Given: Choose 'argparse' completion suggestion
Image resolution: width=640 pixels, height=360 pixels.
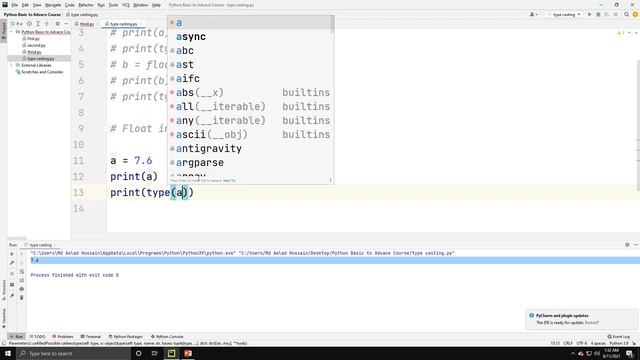Looking at the screenshot, I should point(250,162).
